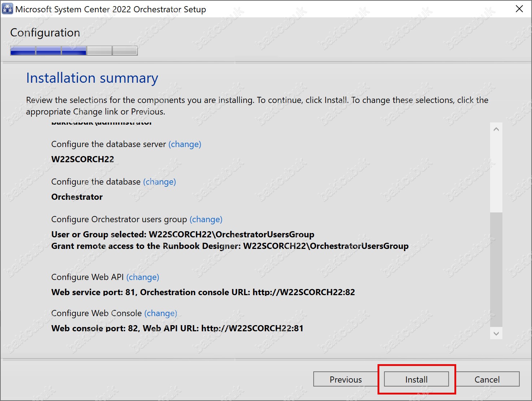
Task: Click the scrollbar down arrow
Action: tap(496, 333)
